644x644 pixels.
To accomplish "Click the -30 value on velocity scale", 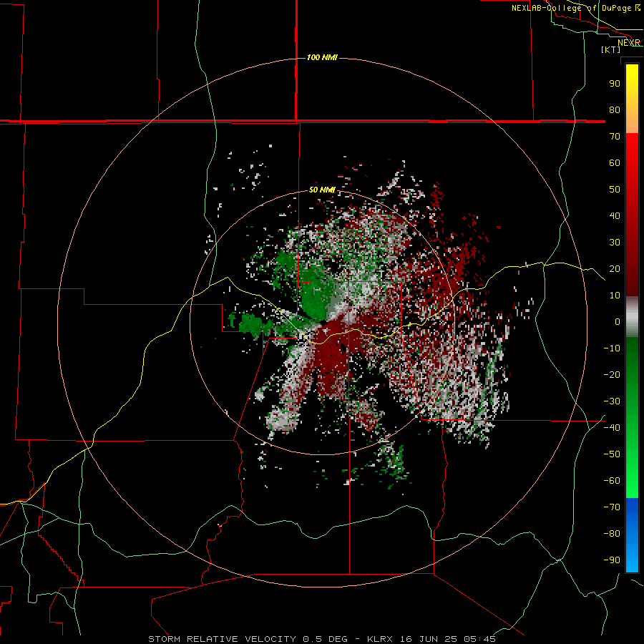I will click(x=612, y=401).
